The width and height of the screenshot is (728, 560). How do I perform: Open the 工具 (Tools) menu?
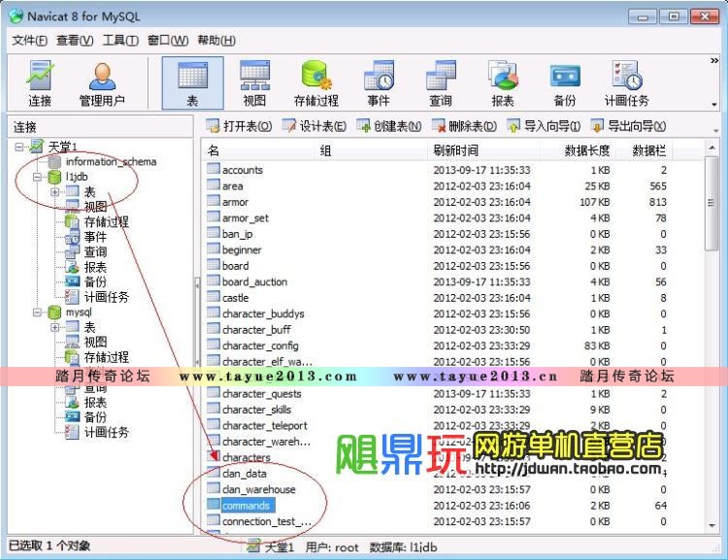click(120, 41)
